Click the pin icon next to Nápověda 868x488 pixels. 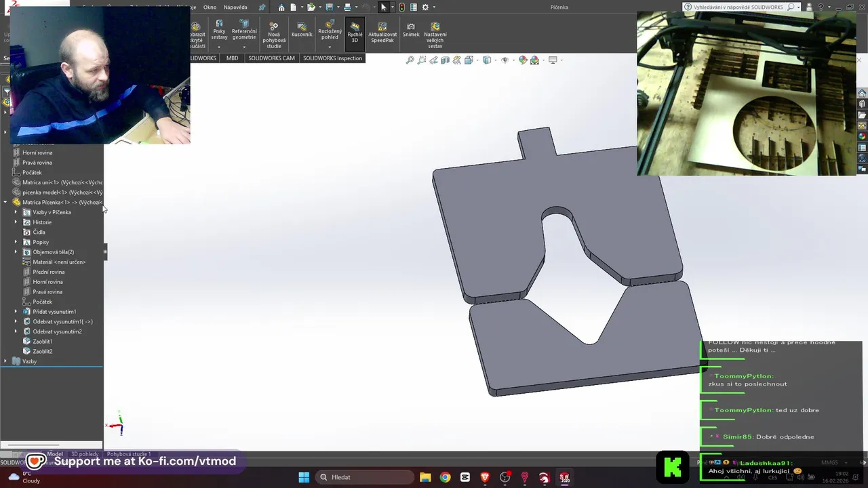262,7
